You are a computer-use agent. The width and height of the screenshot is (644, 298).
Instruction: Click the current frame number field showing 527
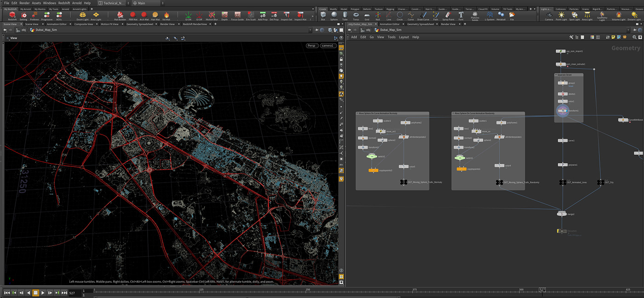point(74,292)
